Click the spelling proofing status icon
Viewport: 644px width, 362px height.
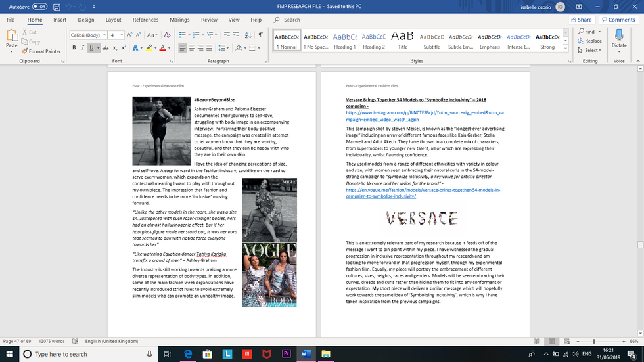[75, 341]
